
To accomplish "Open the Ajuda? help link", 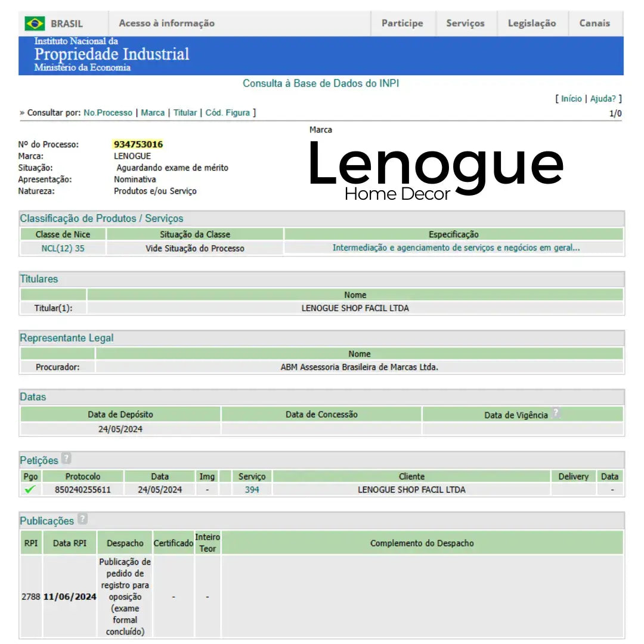I will (x=603, y=99).
